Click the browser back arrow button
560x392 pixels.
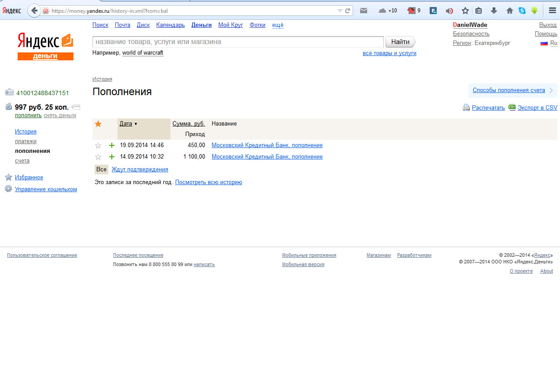pos(34,11)
